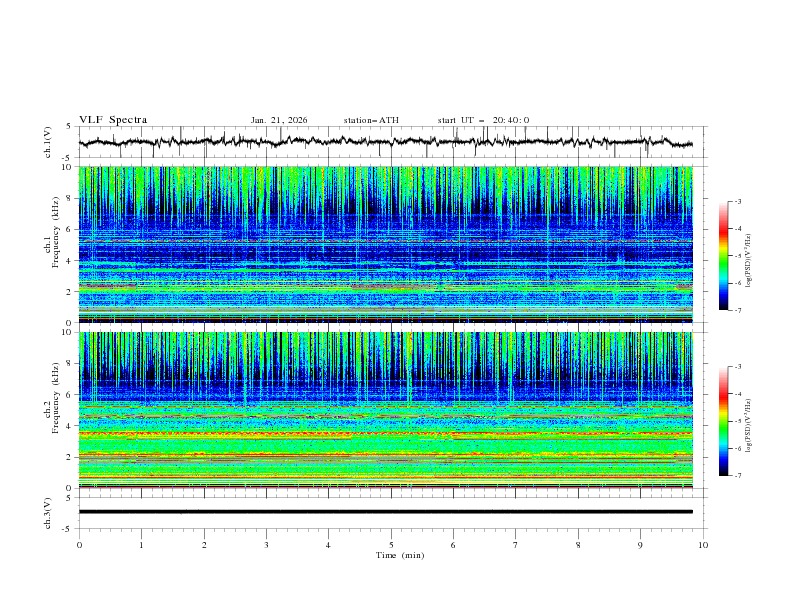The width and height of the screenshot is (792, 612).
Task: Click time axis tick label "7"
Action: tap(516, 545)
